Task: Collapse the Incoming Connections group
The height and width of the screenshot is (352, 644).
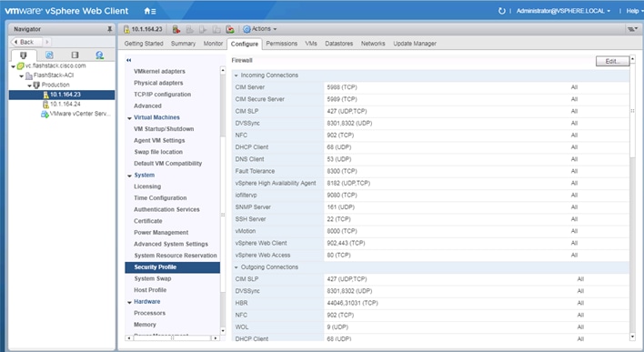Action: pyautogui.click(x=236, y=75)
